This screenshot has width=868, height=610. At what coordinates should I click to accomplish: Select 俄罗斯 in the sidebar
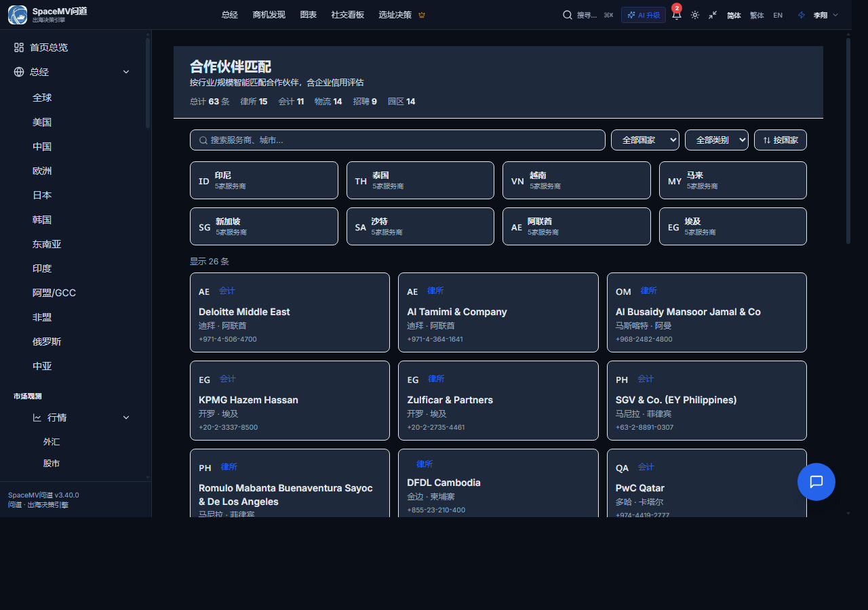click(x=47, y=342)
